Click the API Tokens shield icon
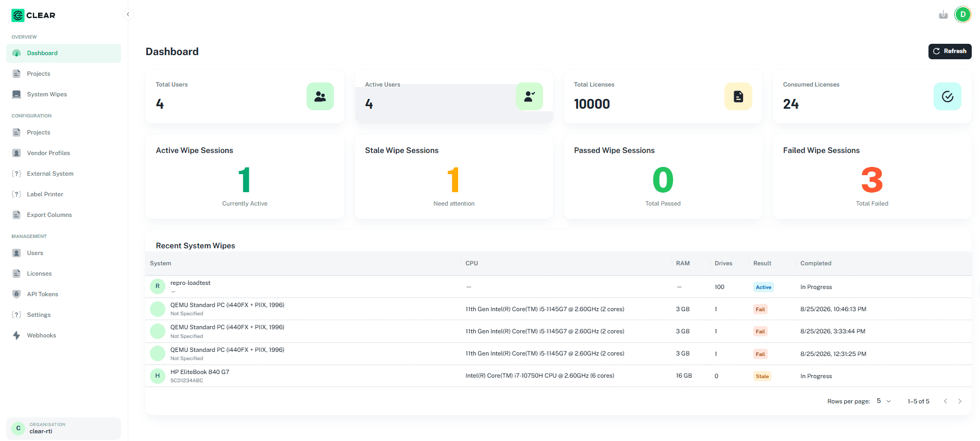 [x=16, y=294]
